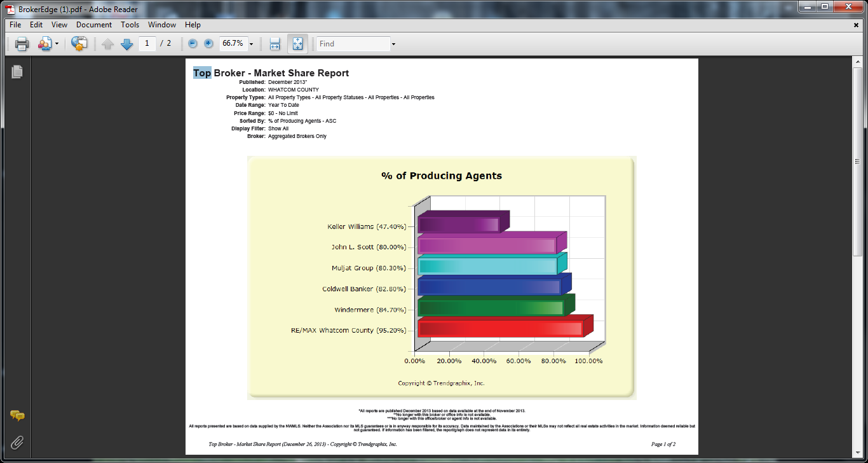Click the Copyright © Trendgraphix, Inc. text in chart
Screen dimensions: 868x463
coord(441,384)
